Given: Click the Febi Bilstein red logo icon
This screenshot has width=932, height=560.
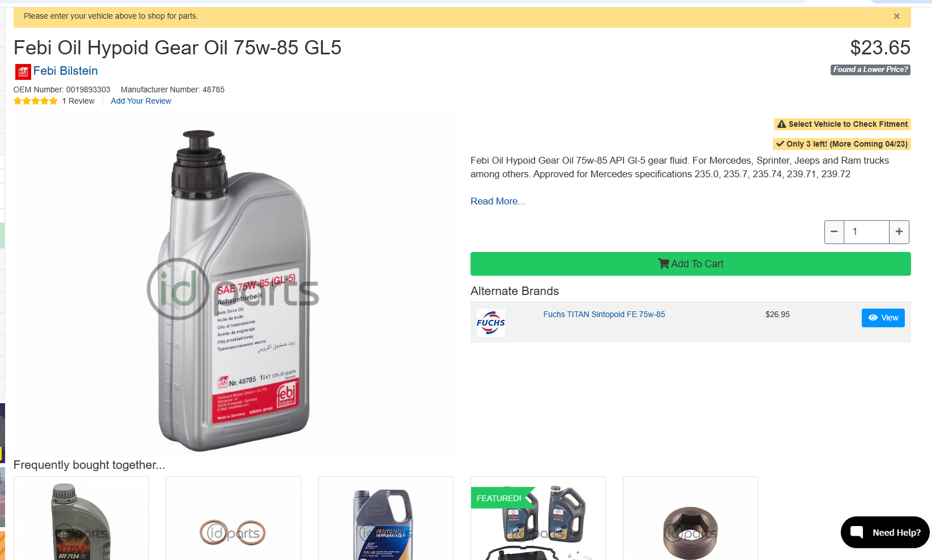Looking at the screenshot, I should [23, 71].
